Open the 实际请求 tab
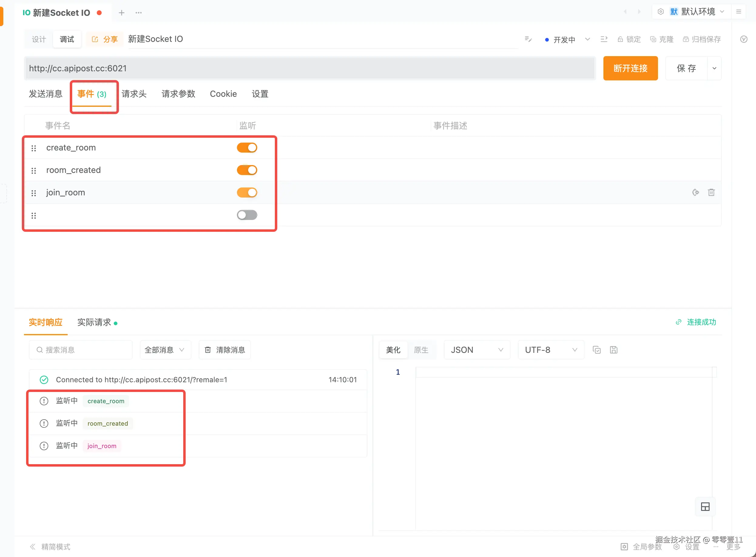Screen dimensions: 756x557 94,322
